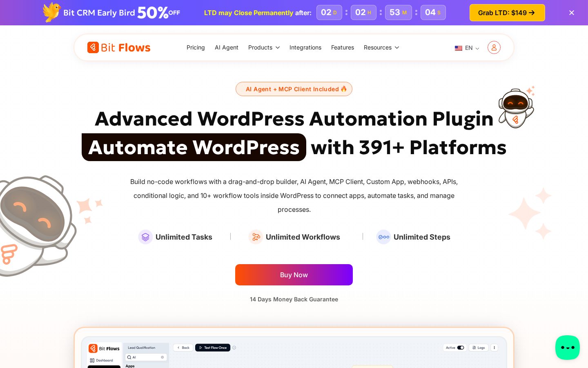The width and height of the screenshot is (588, 368).
Task: Click the 'Unlimited Workflows' label
Action: click(303, 237)
